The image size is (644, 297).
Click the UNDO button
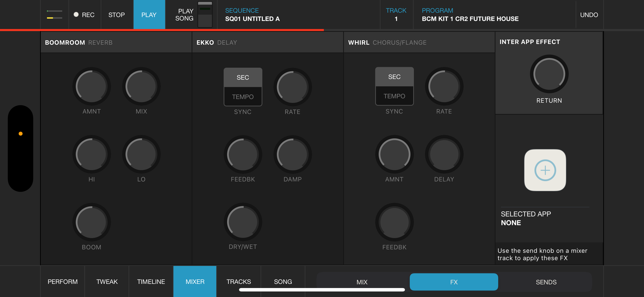589,15
